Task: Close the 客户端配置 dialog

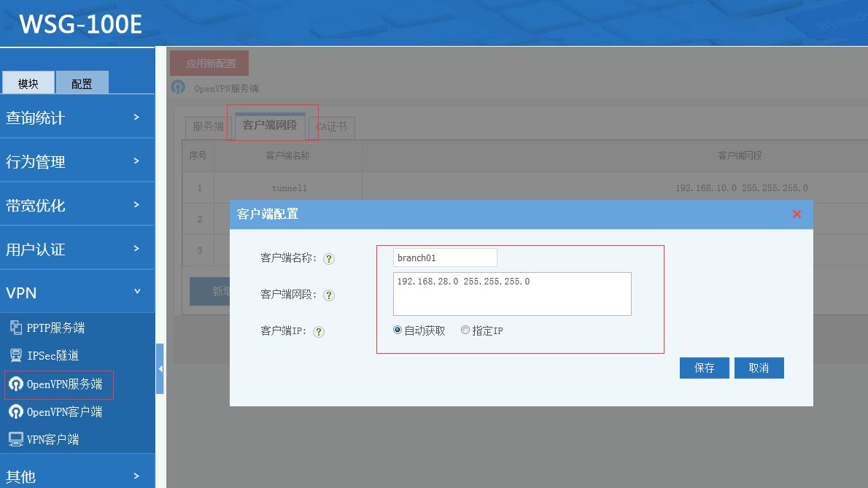Action: [797, 214]
